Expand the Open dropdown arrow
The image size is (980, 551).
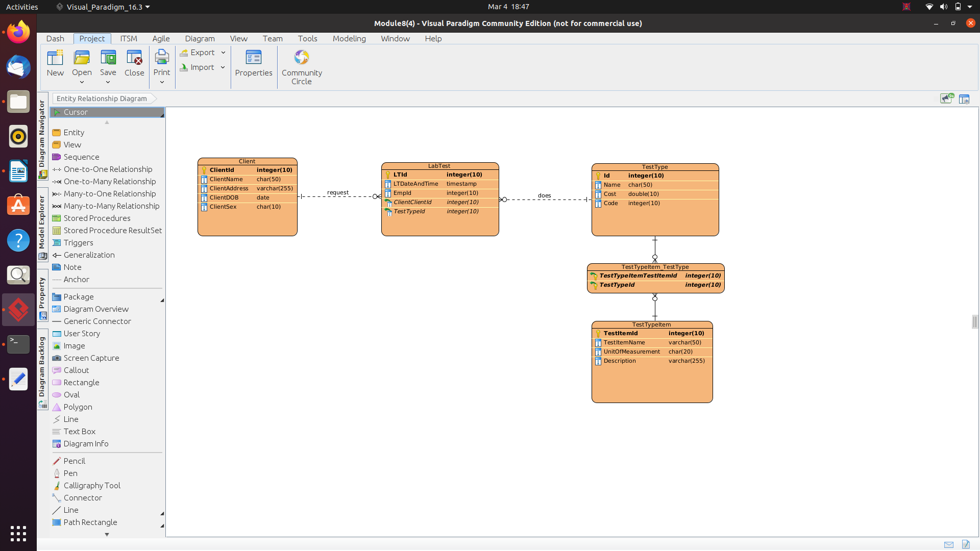point(82,82)
